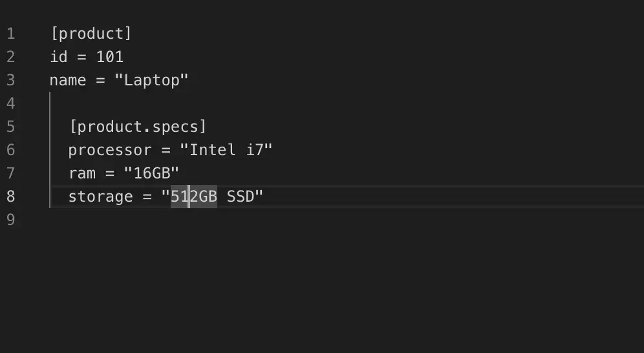Click the empty line 9 number
This screenshot has height=353, width=644.
pos(10,220)
